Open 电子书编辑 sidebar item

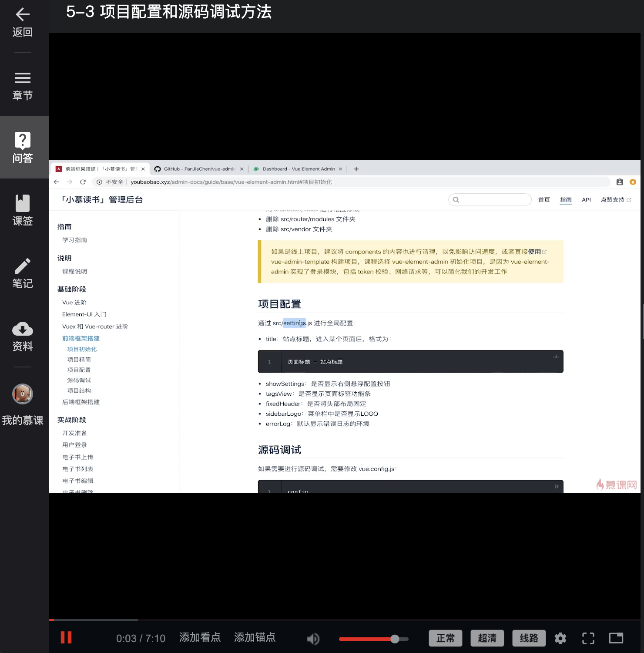coord(77,481)
